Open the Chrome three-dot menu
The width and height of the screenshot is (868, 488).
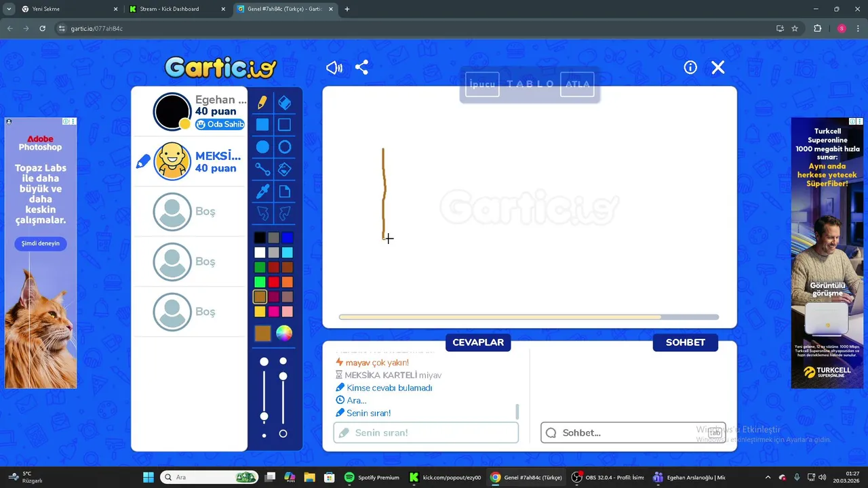(x=858, y=28)
